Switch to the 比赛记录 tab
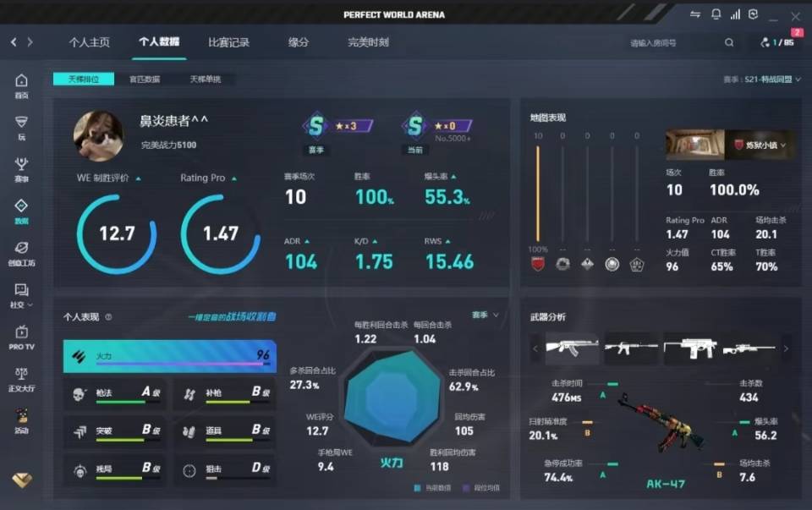 click(228, 42)
